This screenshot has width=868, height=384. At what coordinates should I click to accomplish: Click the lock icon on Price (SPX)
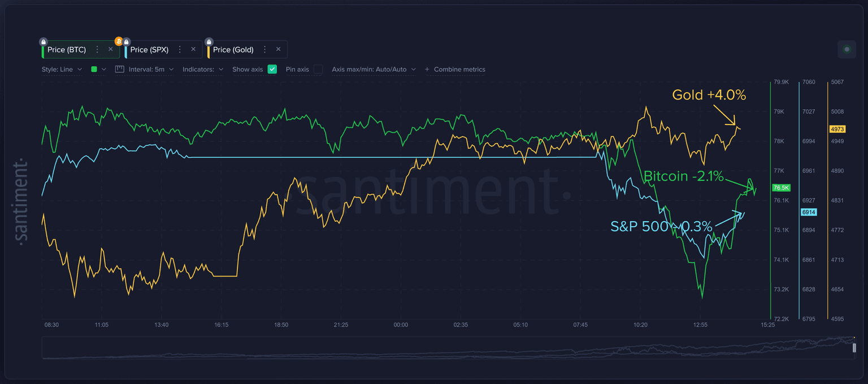[x=127, y=42]
